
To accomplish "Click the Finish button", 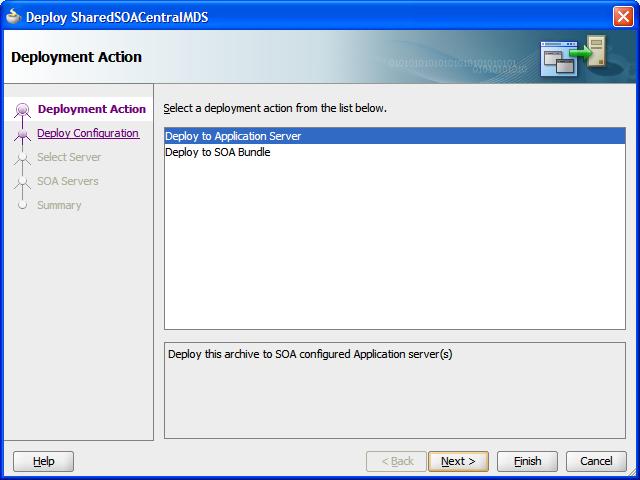I will 527,461.
